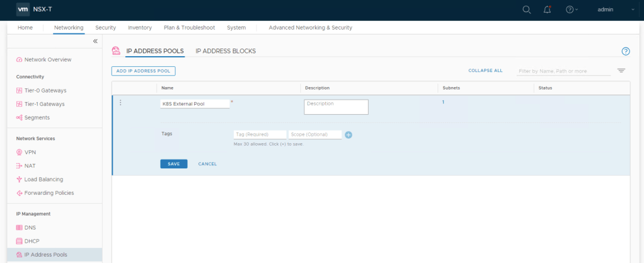Open page help question icon
The image size is (644, 263).
pos(625,51)
